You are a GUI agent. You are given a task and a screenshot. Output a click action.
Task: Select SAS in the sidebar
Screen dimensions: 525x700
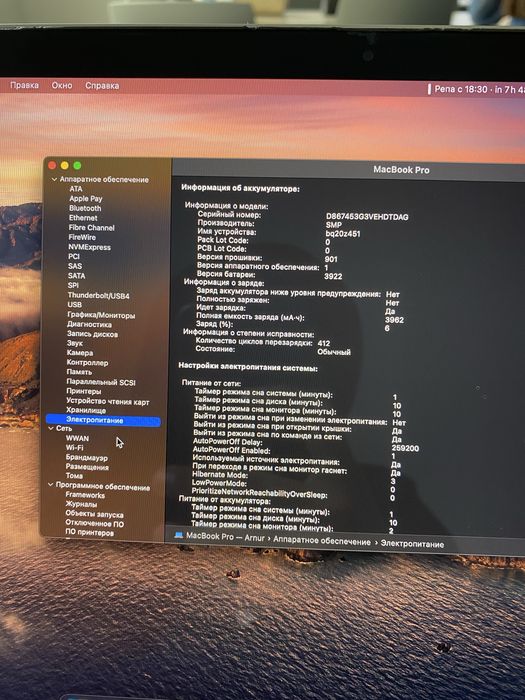tap(75, 266)
